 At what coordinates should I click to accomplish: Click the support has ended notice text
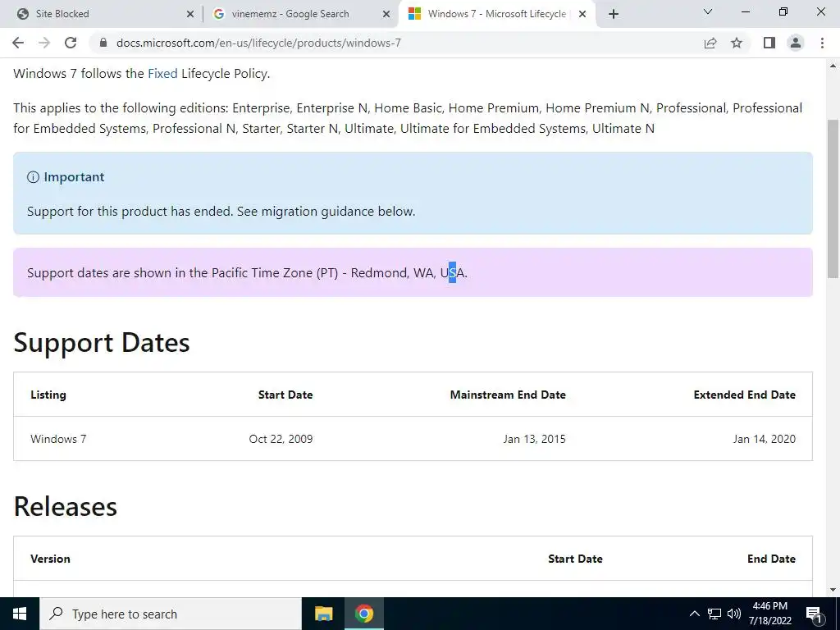(x=221, y=211)
